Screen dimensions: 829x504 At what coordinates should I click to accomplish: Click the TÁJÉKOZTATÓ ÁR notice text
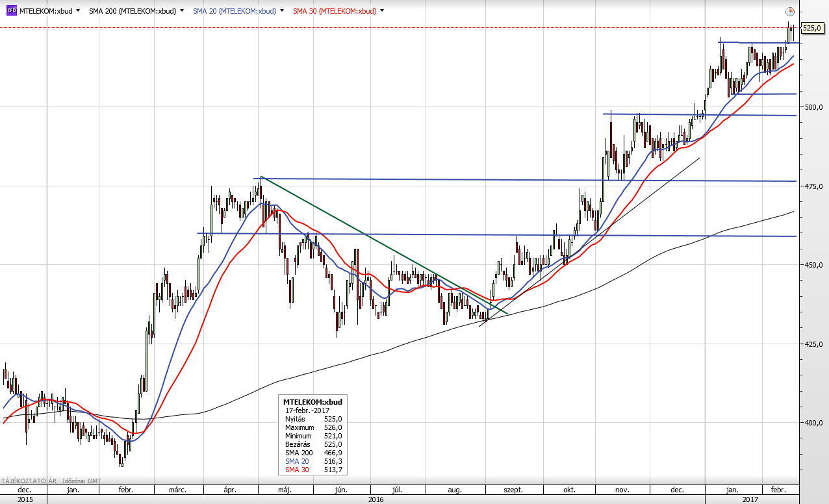point(29,481)
